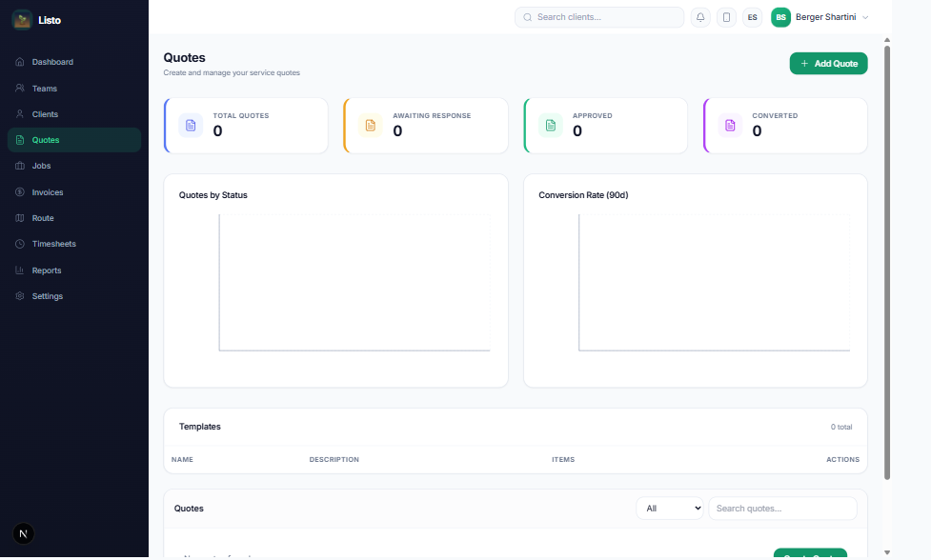
Task: Click the vertical scrollbar thumb
Action: click(887, 262)
